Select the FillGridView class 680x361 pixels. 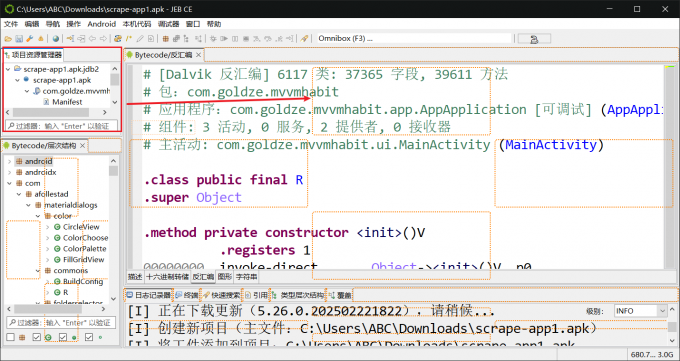pos(84,259)
